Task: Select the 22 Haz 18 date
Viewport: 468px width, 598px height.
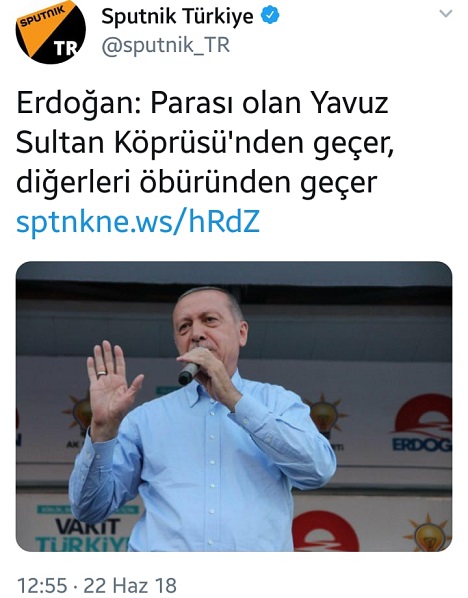Action: click(130, 585)
